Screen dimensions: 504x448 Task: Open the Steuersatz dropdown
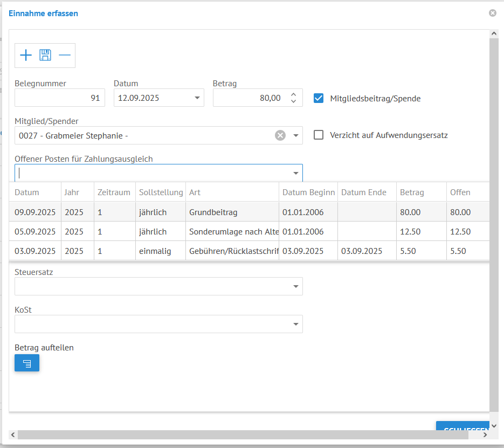tap(295, 286)
